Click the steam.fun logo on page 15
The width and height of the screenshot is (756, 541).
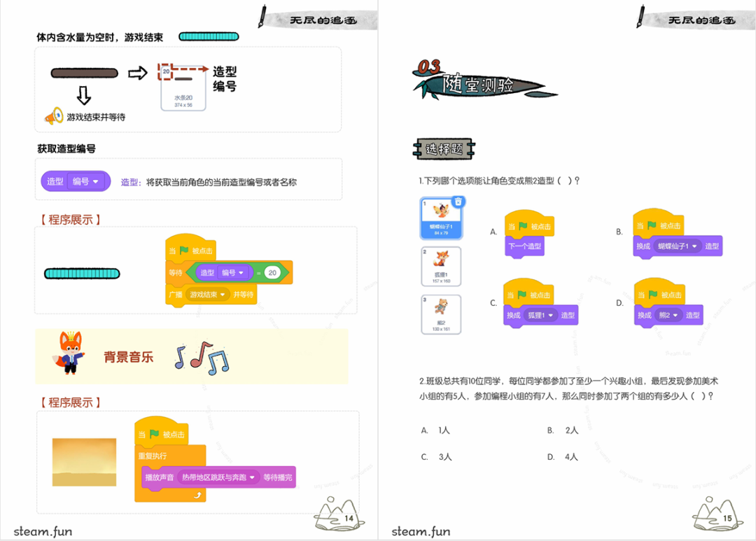tap(421, 531)
